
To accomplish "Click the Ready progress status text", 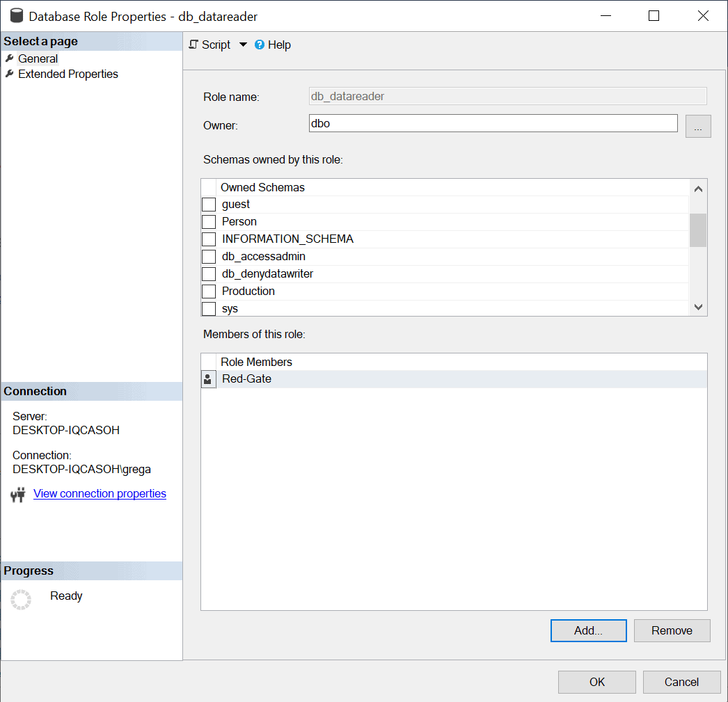I will pyautogui.click(x=66, y=596).
